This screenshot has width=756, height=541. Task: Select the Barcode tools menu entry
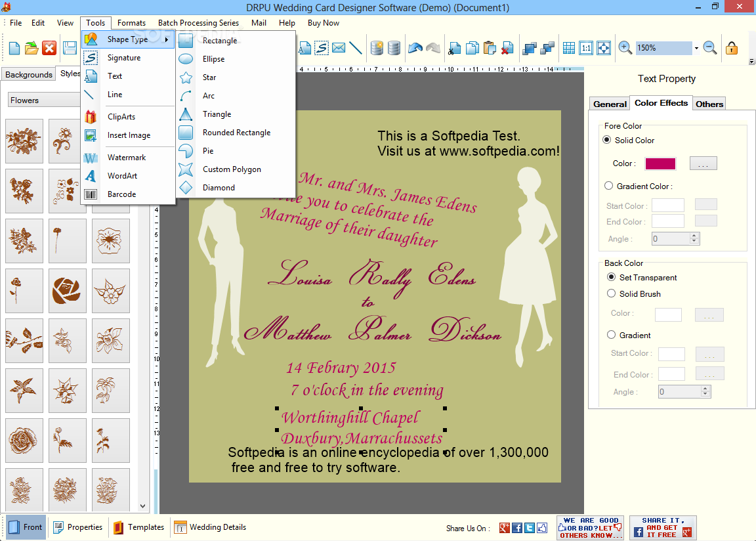pos(128,194)
